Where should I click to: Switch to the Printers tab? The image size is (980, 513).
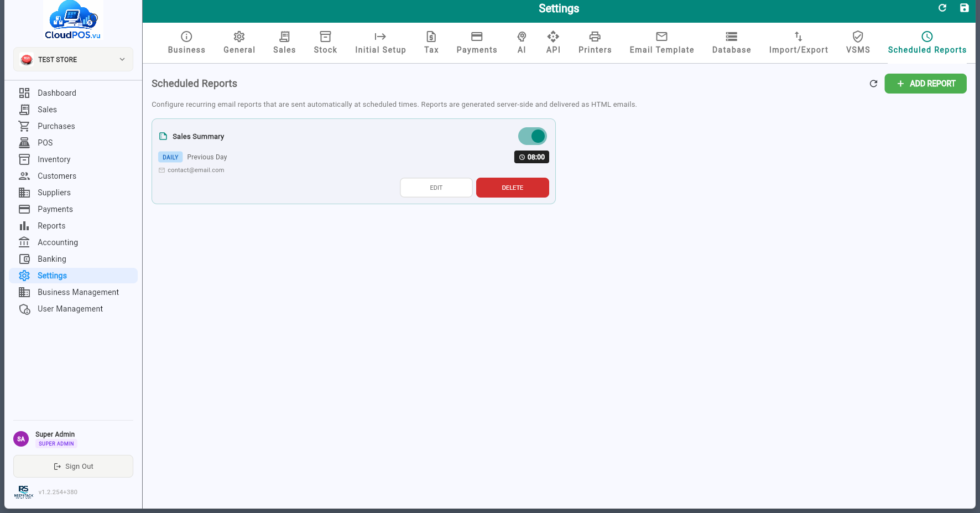595,43
